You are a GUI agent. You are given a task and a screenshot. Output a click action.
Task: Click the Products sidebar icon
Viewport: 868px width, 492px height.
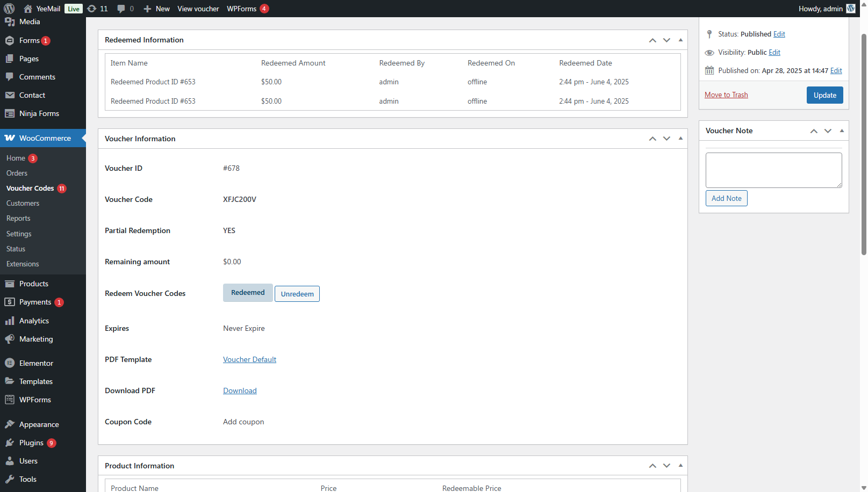10,284
